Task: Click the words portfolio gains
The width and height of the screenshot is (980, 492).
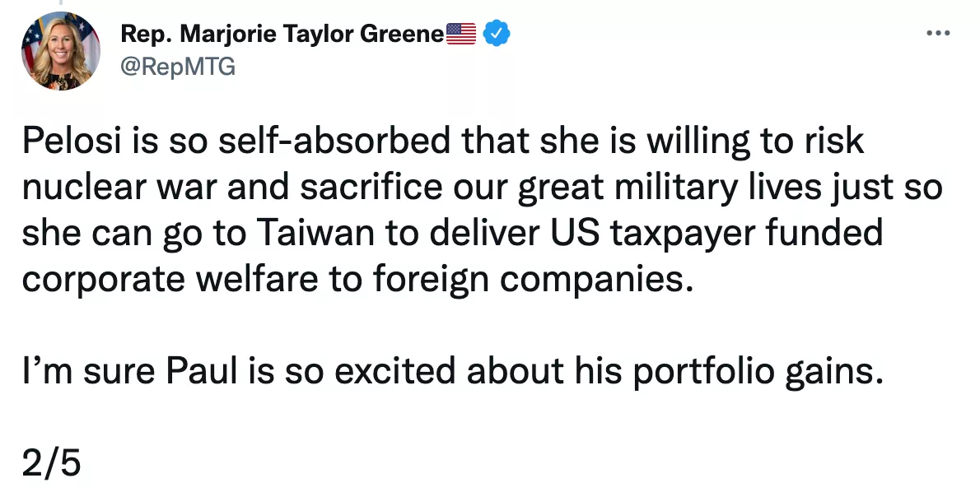Action: pos(758,373)
